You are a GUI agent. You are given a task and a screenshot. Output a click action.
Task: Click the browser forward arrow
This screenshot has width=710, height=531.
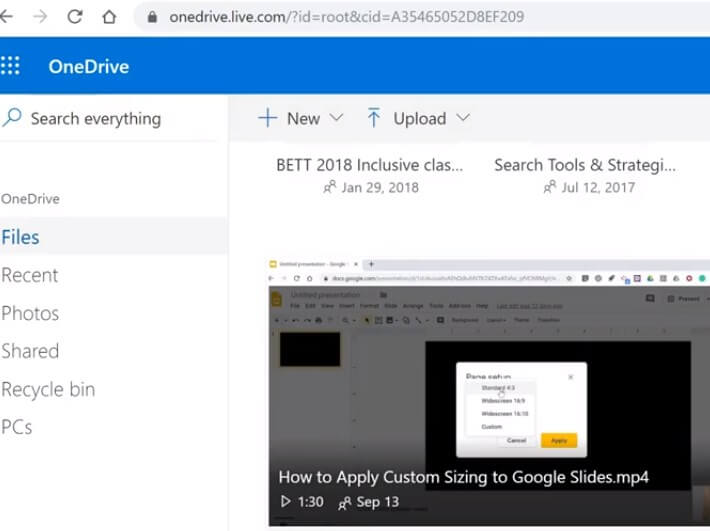(40, 17)
